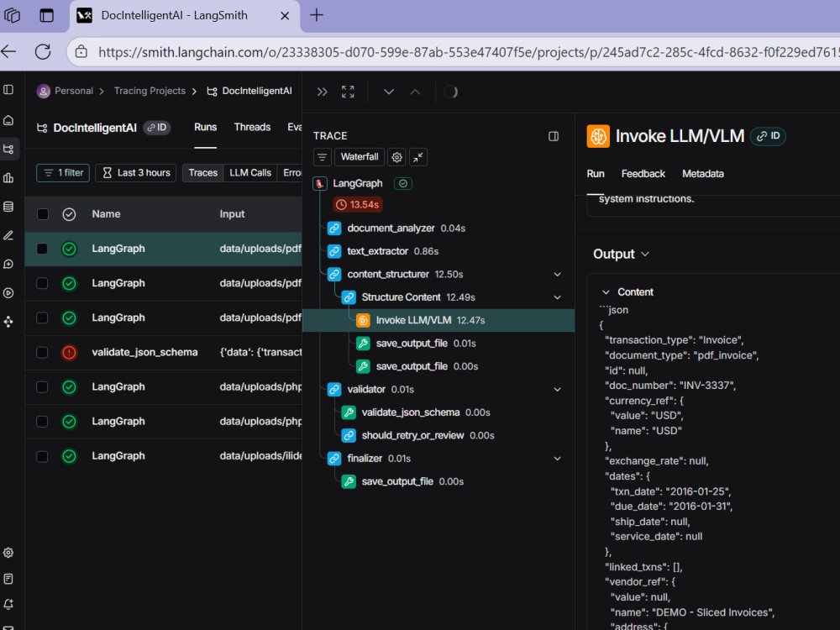Collapse the Content section
Screen dimensions: 840x630
click(x=606, y=292)
